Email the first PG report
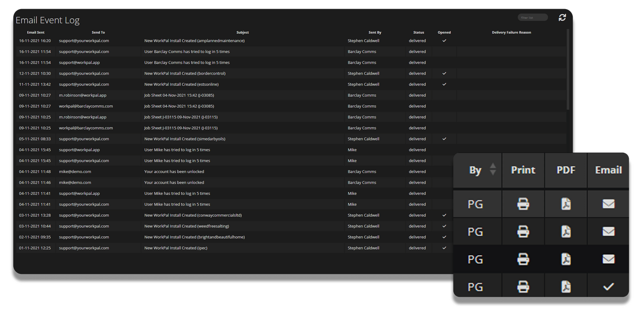This screenshot has height=312, width=644. click(608, 203)
